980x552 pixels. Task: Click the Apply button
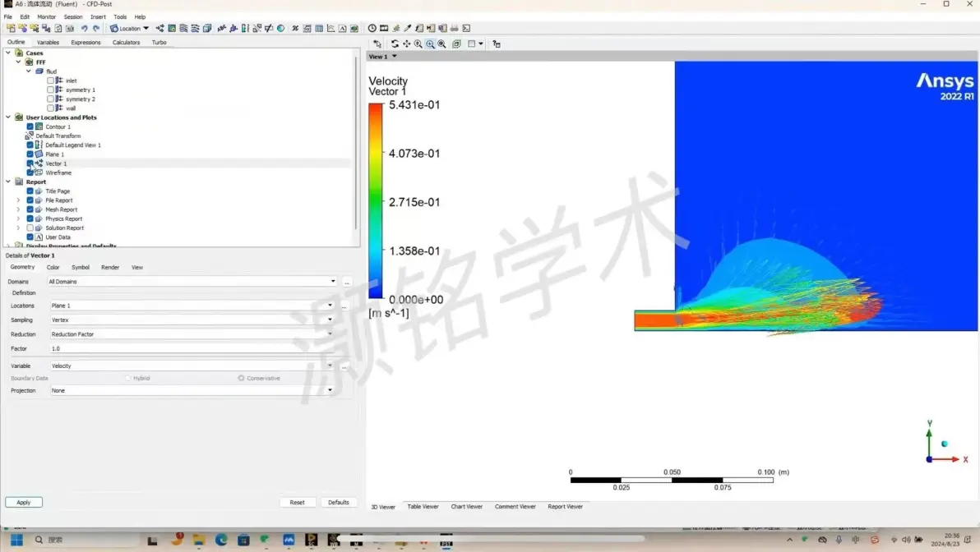point(24,502)
